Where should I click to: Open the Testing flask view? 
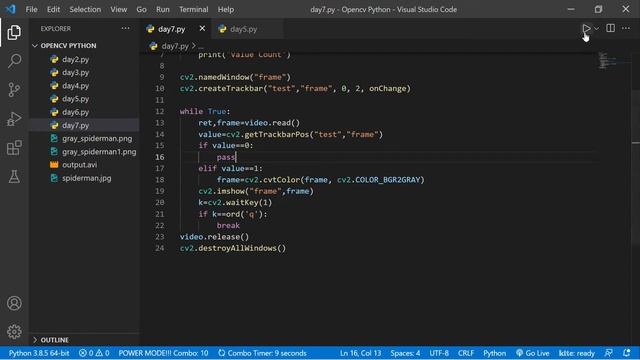point(14,176)
